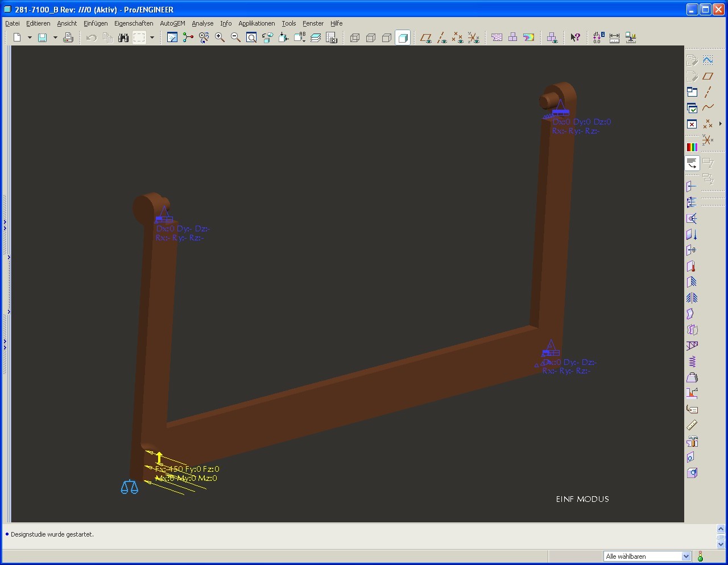Screen dimensions: 728x565
Task: Click the Reorient view icon
Action: 267,38
